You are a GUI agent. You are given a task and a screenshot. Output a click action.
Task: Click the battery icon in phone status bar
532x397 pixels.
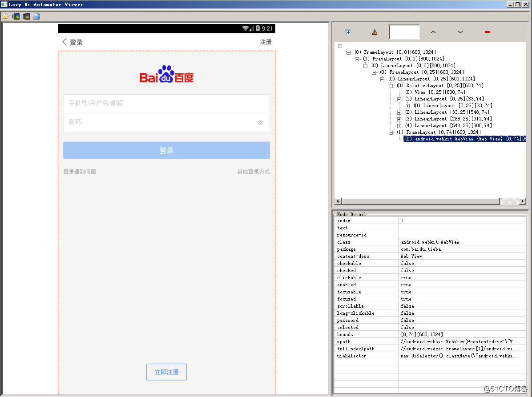tap(258, 28)
